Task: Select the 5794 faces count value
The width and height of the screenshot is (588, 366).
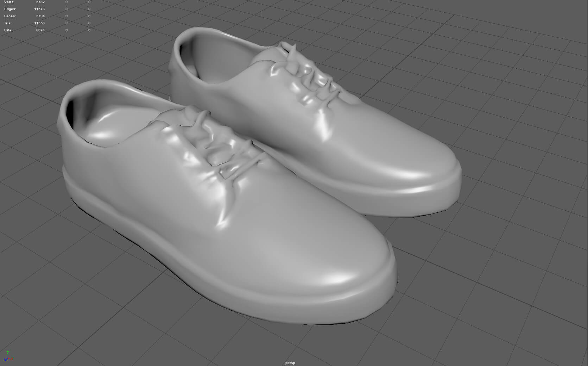Action: coord(40,16)
